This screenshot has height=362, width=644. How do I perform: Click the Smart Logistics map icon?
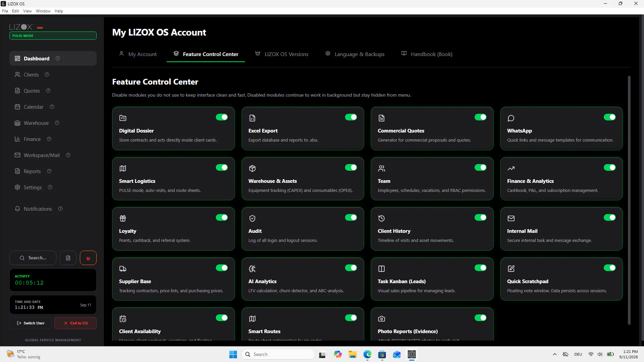click(x=123, y=168)
